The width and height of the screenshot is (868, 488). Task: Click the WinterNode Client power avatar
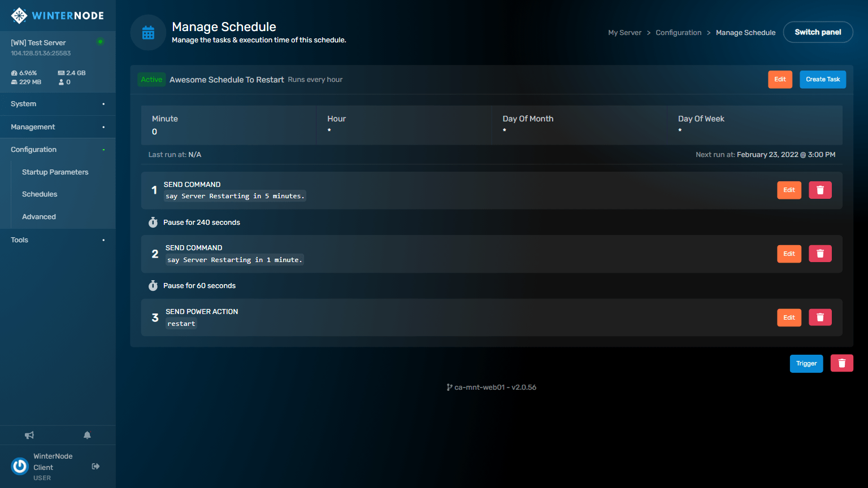click(x=20, y=466)
